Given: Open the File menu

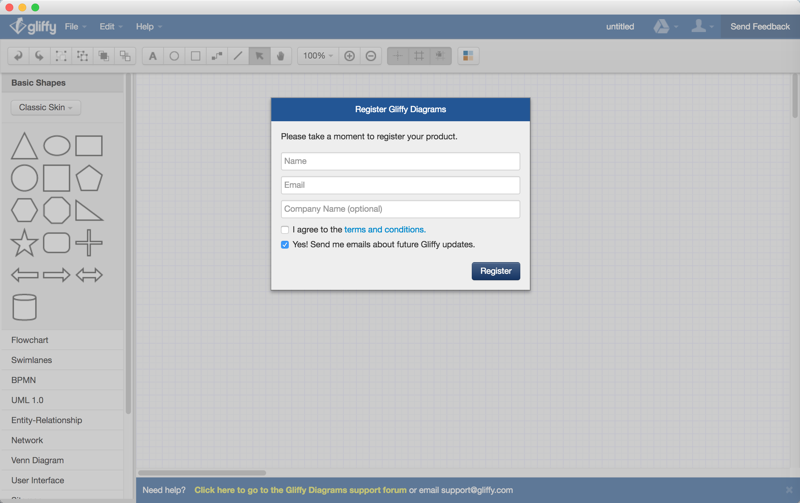Looking at the screenshot, I should click(76, 27).
